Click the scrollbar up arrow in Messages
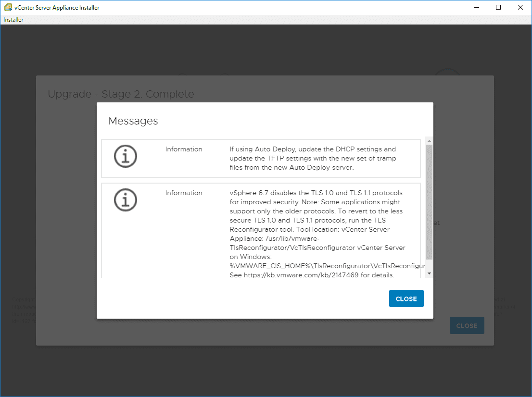This screenshot has width=532, height=397. pos(429,141)
